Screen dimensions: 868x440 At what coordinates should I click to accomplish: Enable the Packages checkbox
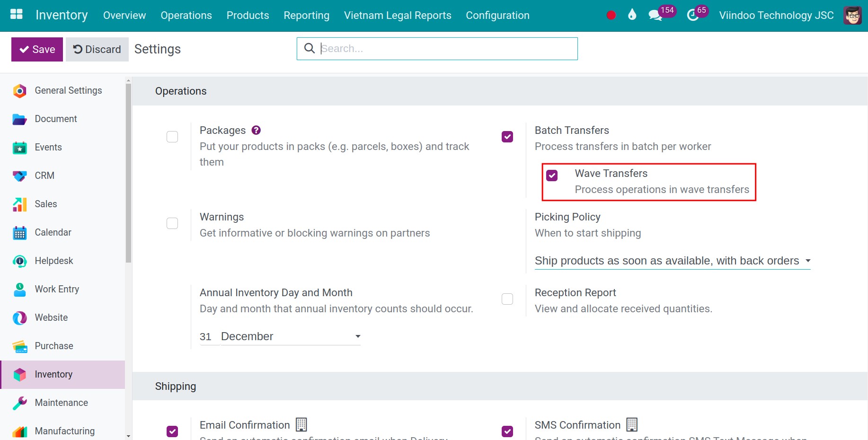(172, 137)
